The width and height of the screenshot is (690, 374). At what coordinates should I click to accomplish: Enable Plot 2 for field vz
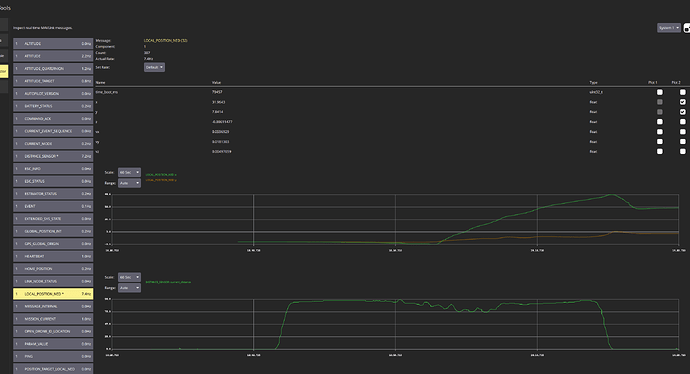[x=683, y=151]
